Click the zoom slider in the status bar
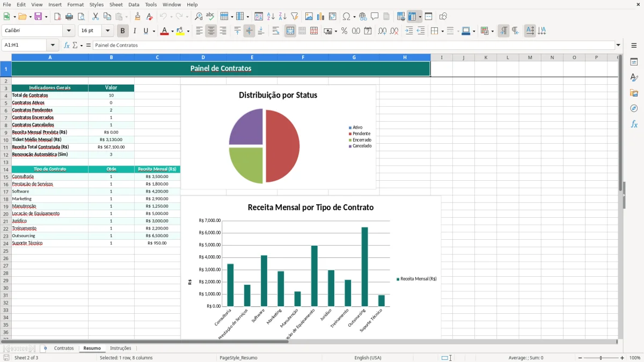 click(601, 358)
